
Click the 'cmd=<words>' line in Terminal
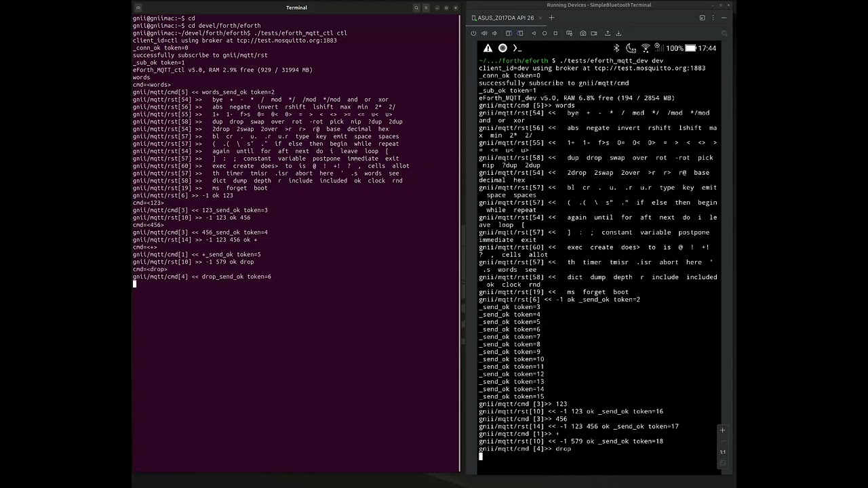(152, 85)
